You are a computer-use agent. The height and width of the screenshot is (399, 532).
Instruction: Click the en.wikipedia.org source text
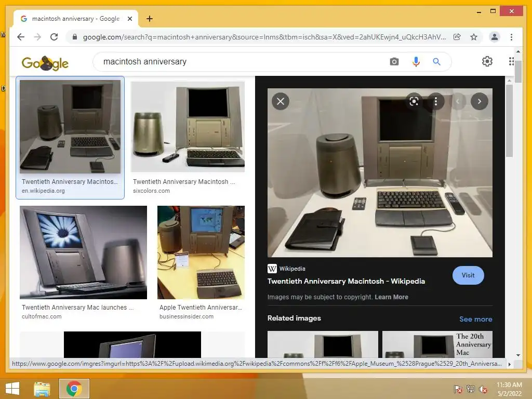[43, 191]
